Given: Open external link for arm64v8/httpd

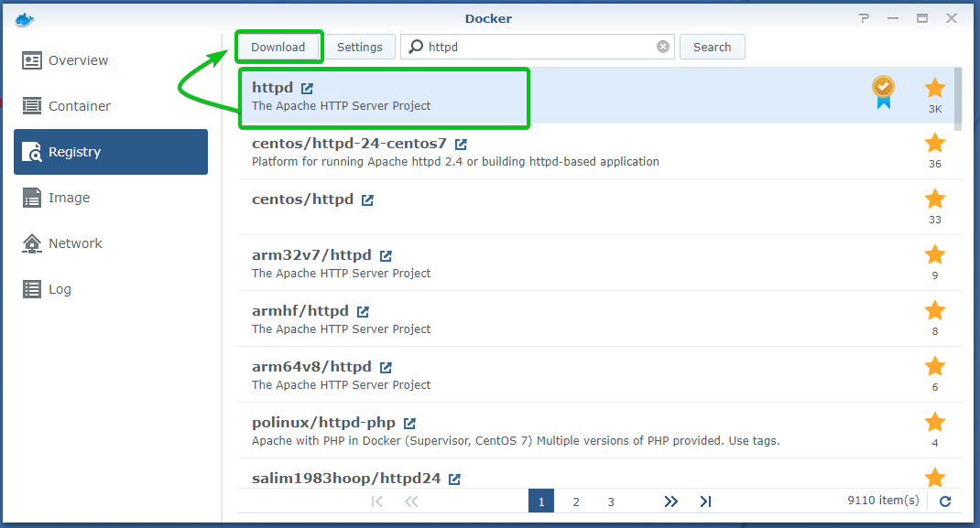Looking at the screenshot, I should click(386, 367).
